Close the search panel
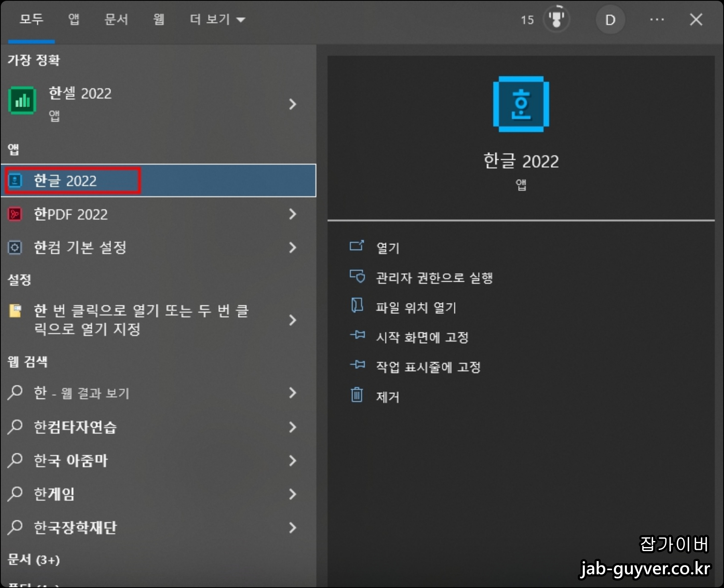 (696, 19)
